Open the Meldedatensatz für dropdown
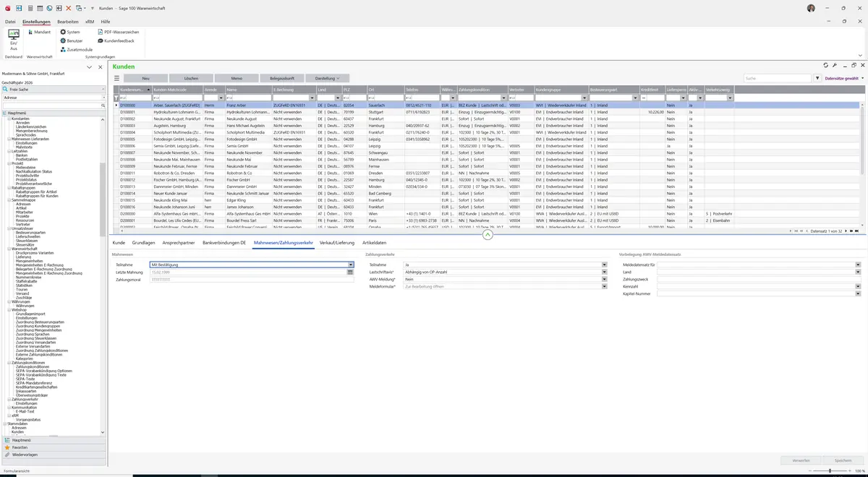Image resolution: width=868 pixels, height=477 pixels. pyautogui.click(x=858, y=265)
